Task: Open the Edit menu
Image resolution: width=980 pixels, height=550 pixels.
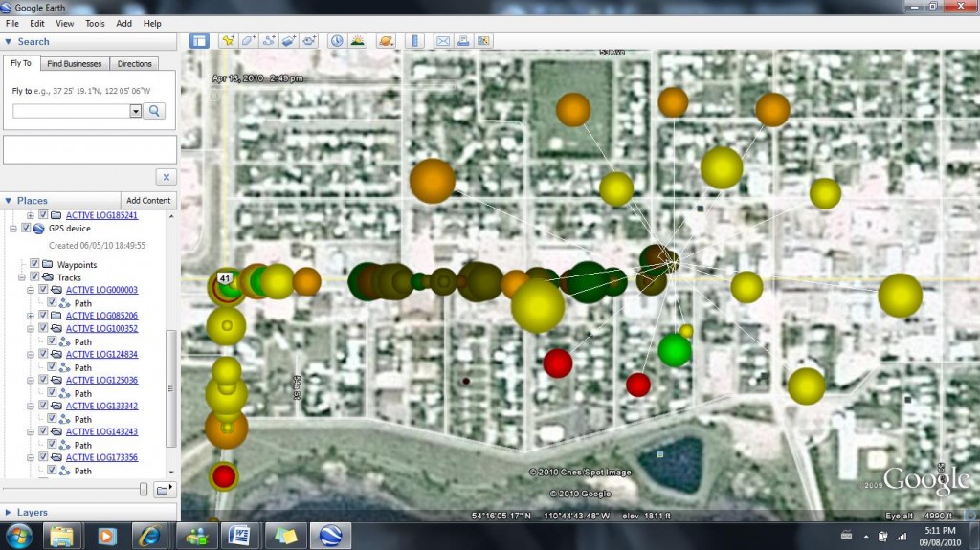Action: pos(37,24)
